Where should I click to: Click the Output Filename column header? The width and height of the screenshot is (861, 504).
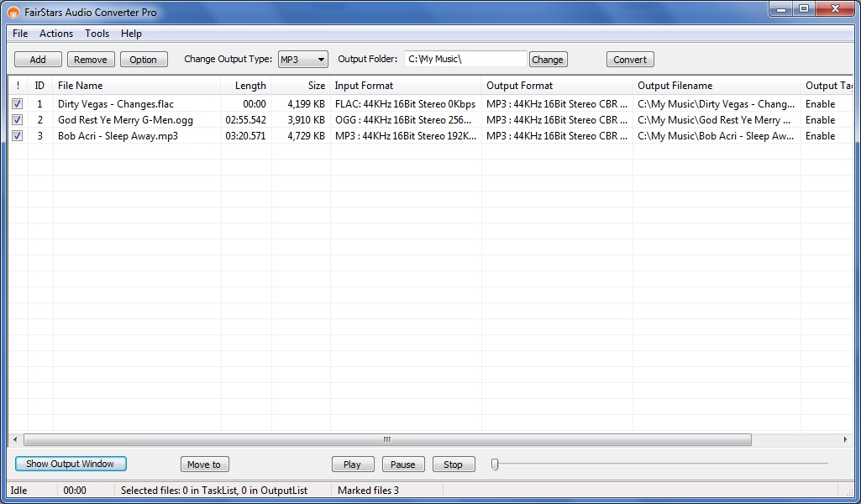click(717, 86)
